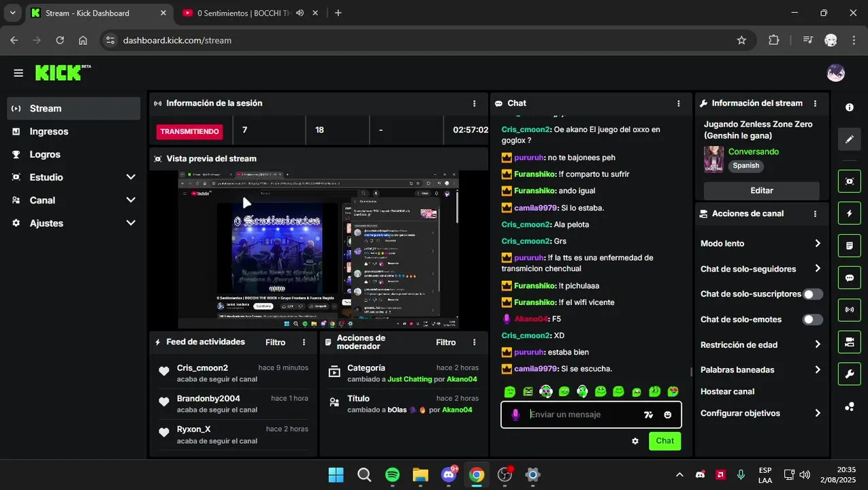Screen dimensions: 868x490
Task: Expand the Restricción de edad option
Action: point(761,345)
